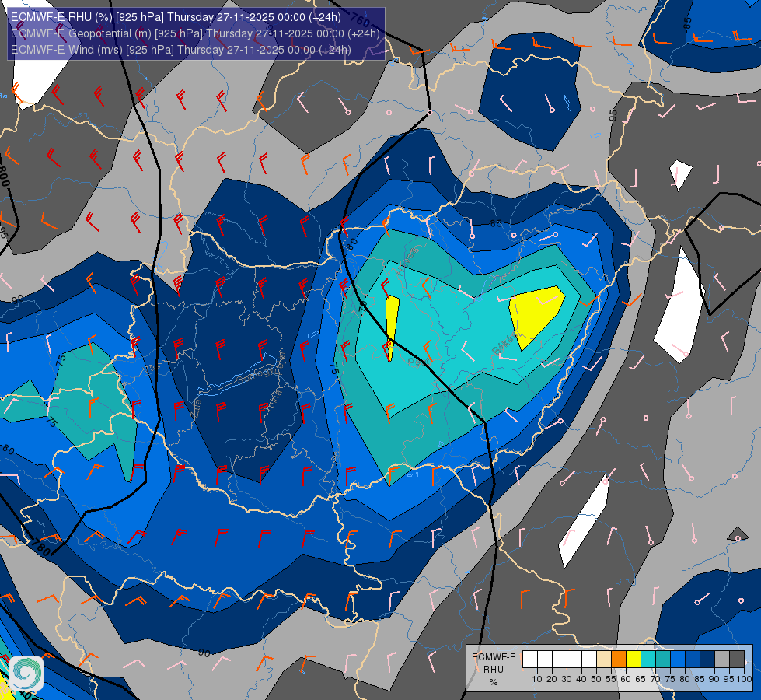Image resolution: width=761 pixels, height=700 pixels.
Task: Click the dark gray legend swatch before 100
Action: pyautogui.click(x=737, y=660)
